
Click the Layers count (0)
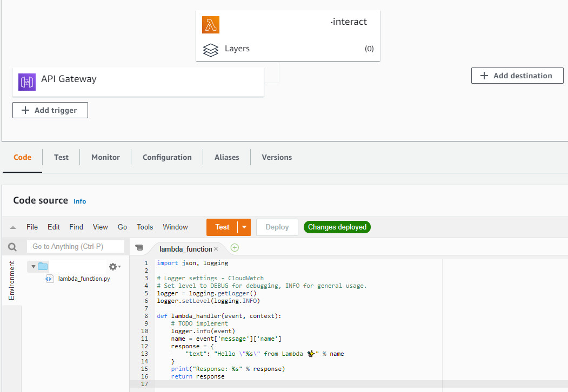369,49
